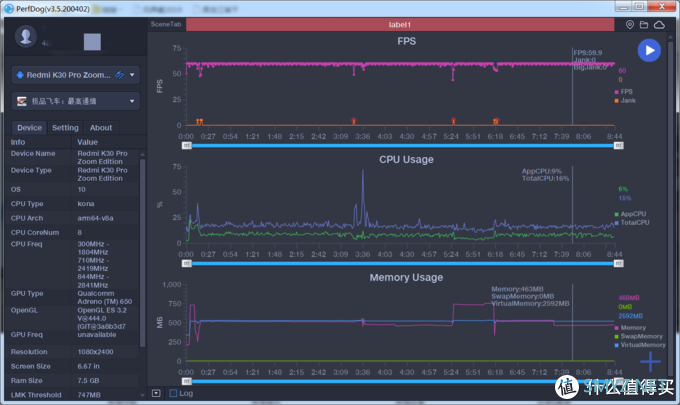
Task: Click the FPS chart left range handle
Action: click(186, 146)
